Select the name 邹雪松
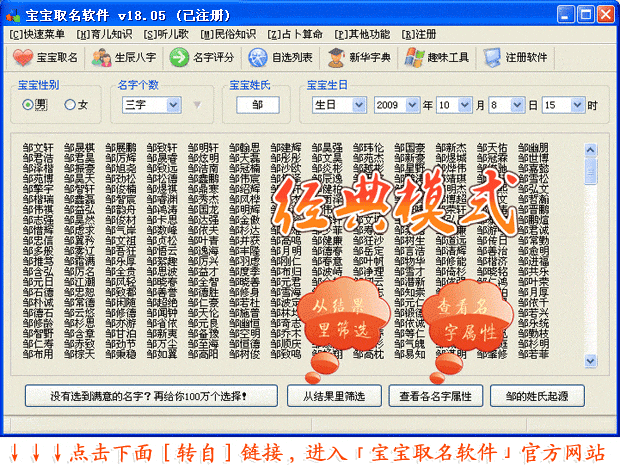This screenshot has height=471, width=620. pyautogui.click(x=533, y=179)
